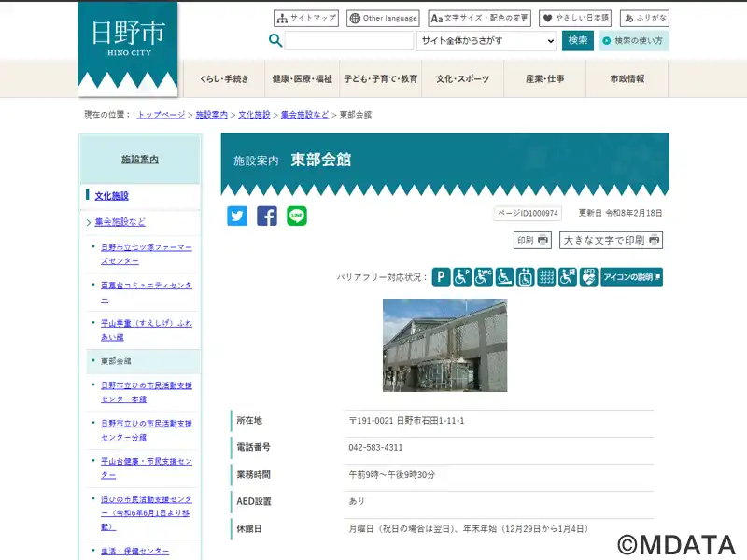The width and height of the screenshot is (747, 560).
Task: Open the サイト全体からさがす search scope dropdown
Action: 486,41
